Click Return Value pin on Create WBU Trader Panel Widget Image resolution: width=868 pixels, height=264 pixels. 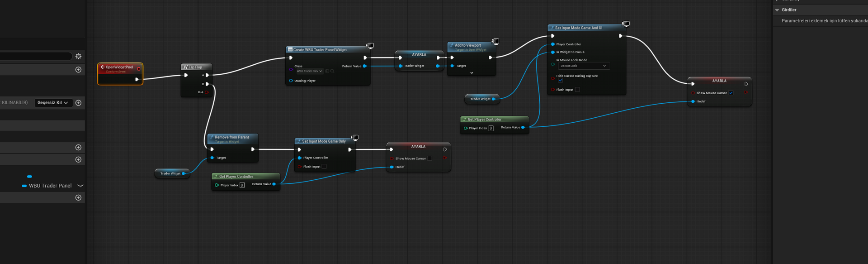tap(365, 66)
